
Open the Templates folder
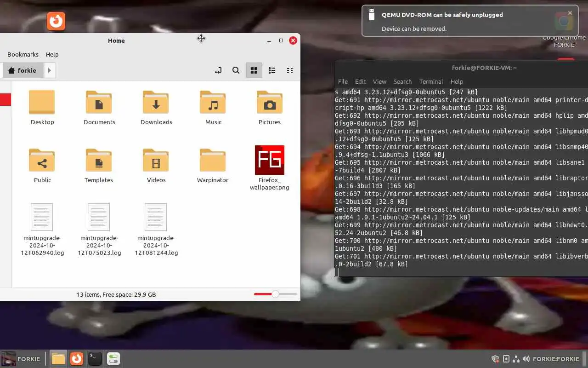coord(99,160)
